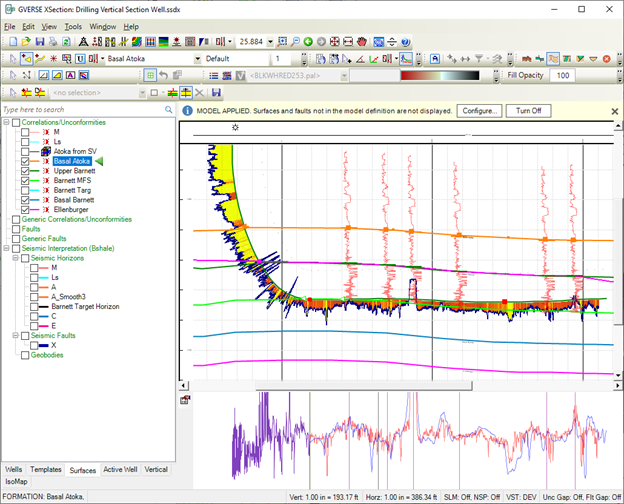Click the letter A box annotation icon

[435, 59]
